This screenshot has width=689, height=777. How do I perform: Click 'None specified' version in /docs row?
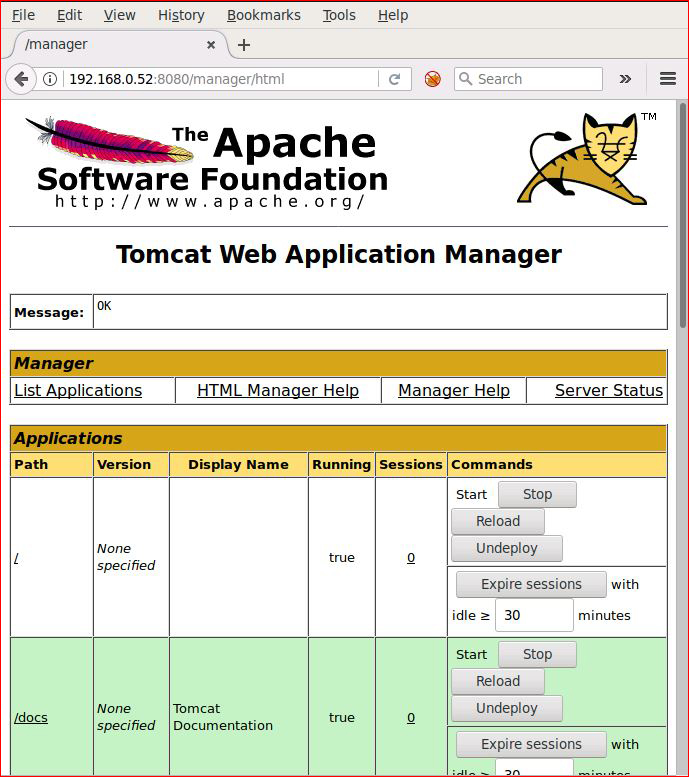pos(126,717)
